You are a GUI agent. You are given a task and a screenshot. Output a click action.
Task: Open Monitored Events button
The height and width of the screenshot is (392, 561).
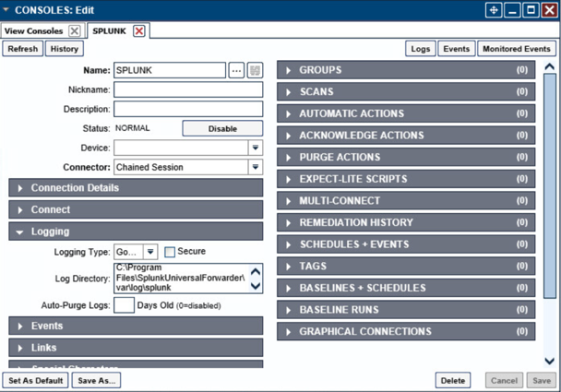[517, 49]
